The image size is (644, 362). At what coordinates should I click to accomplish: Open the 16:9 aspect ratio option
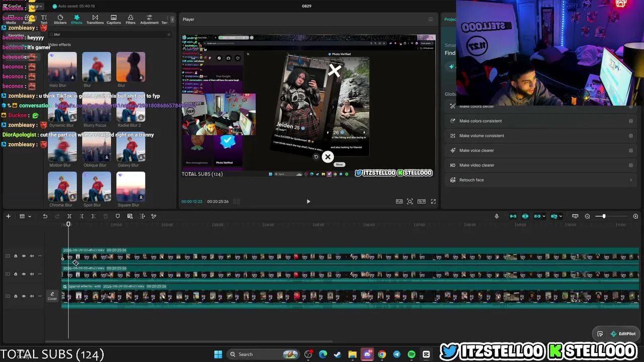(x=422, y=202)
